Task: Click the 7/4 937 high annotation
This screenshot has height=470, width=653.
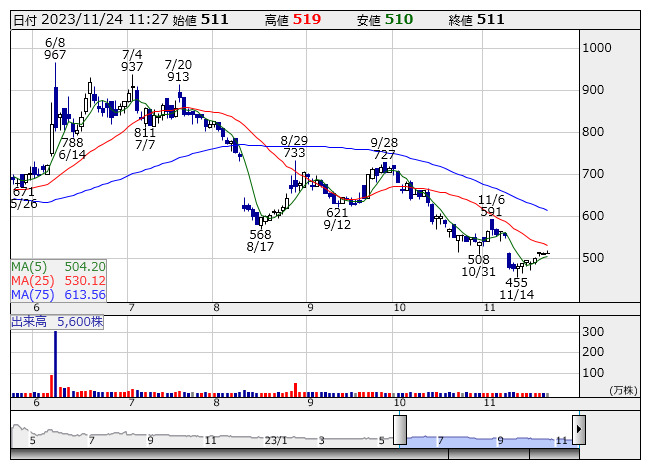Action: tap(132, 60)
